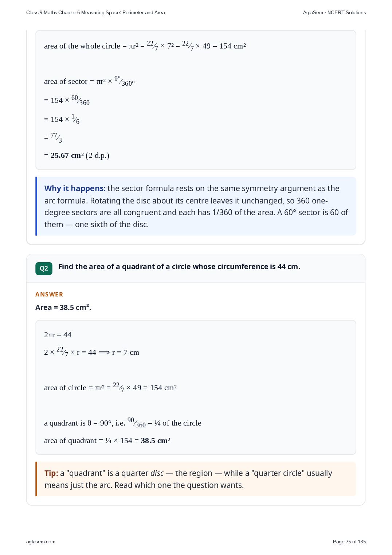Click the italic word 'disc' in the tip
Image resolution: width=392 pixels, height=555 pixels.
coord(157,473)
